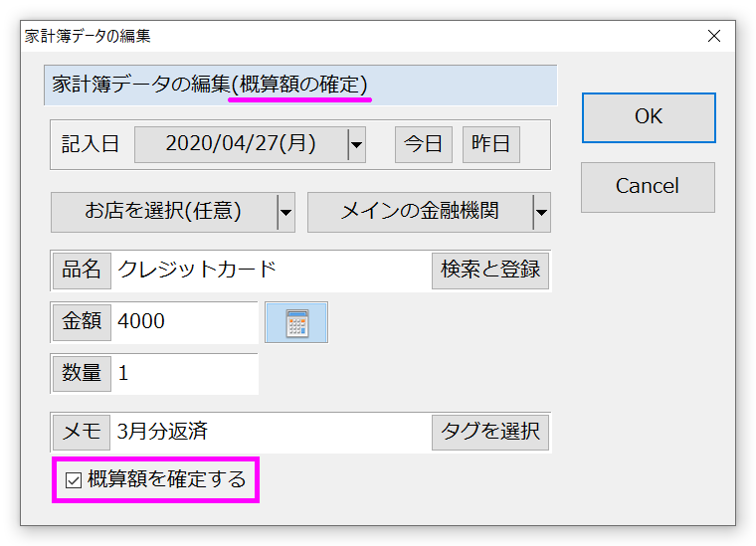756x546 pixels.
Task: Close the 家計簿データの編集 dialog window
Action: click(x=713, y=36)
